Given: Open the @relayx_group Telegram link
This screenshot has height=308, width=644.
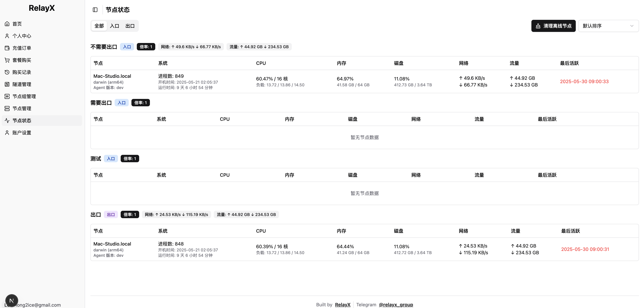Looking at the screenshot, I should point(396,304).
